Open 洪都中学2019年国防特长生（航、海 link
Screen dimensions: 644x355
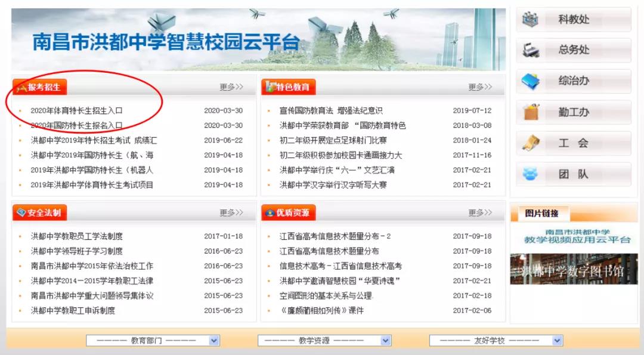click(92, 155)
